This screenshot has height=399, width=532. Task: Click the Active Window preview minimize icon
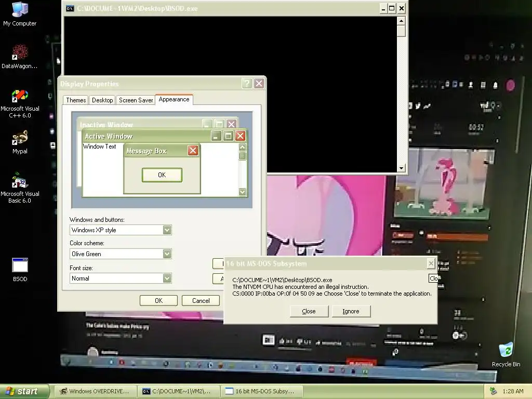pyautogui.click(x=216, y=136)
